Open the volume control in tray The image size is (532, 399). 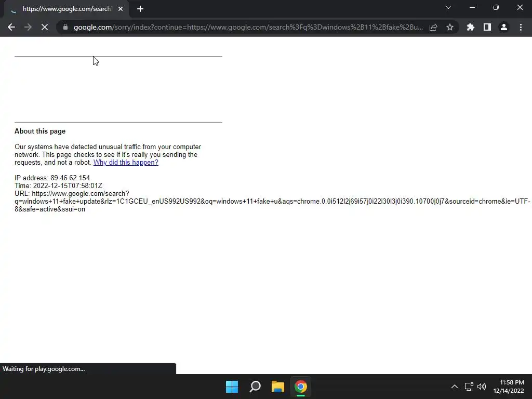point(482,387)
